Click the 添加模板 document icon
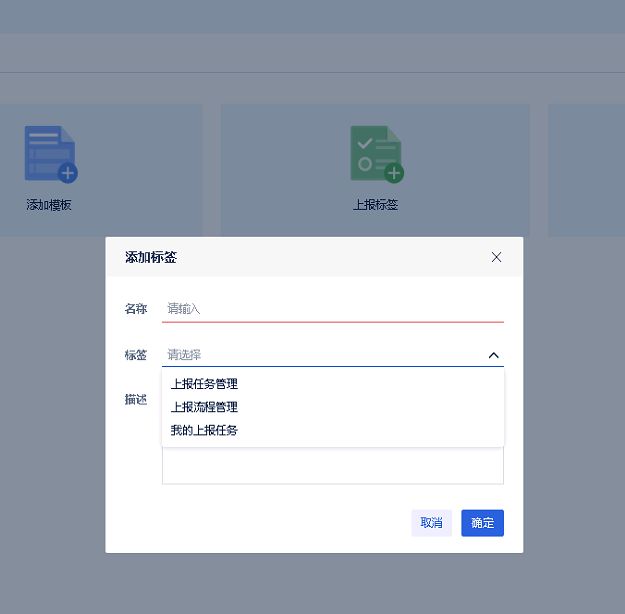The image size is (625, 614). click(51, 154)
